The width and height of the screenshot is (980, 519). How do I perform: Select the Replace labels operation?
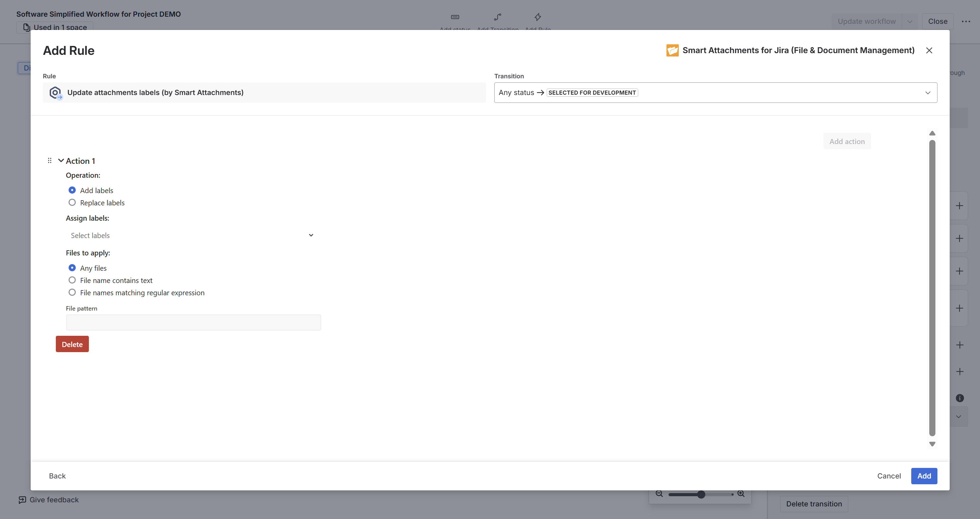[x=72, y=203]
